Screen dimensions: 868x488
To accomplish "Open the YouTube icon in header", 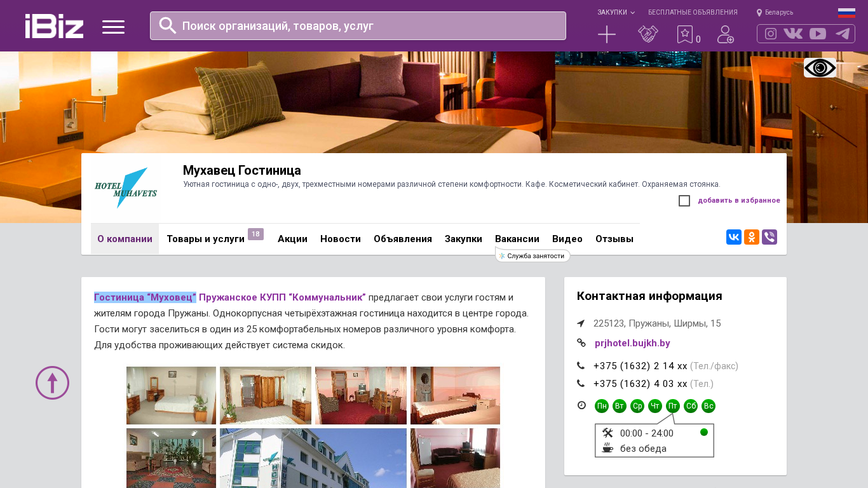I will coord(818,34).
